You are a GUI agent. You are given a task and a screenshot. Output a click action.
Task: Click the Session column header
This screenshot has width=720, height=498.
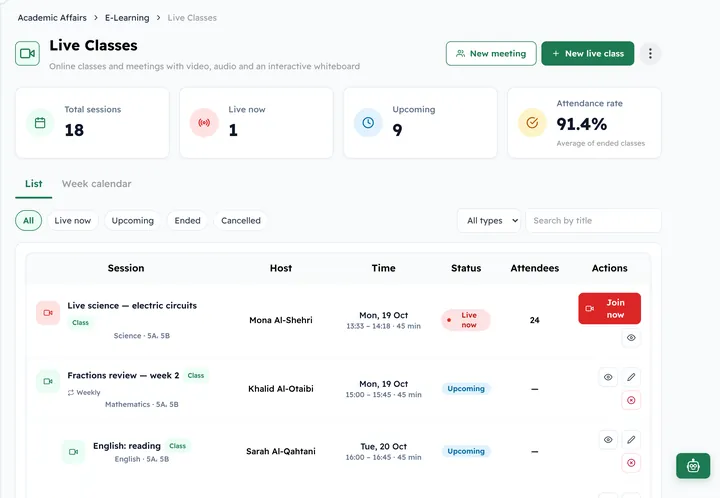coord(126,268)
